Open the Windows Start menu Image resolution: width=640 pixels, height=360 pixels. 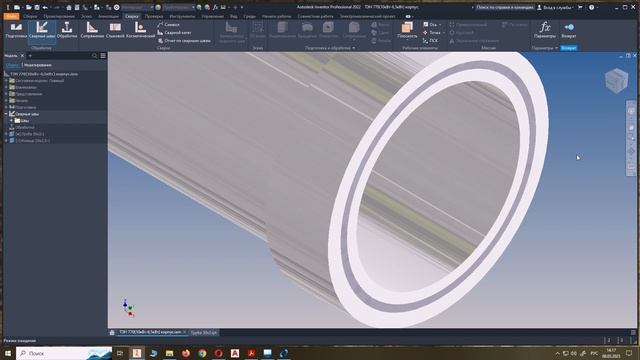[x=7, y=353]
